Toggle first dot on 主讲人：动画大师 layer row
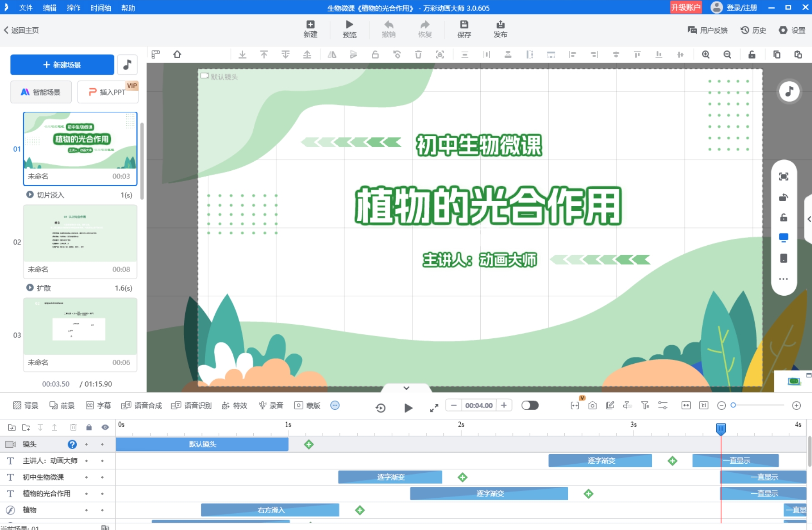This screenshot has width=812, height=530. point(86,461)
